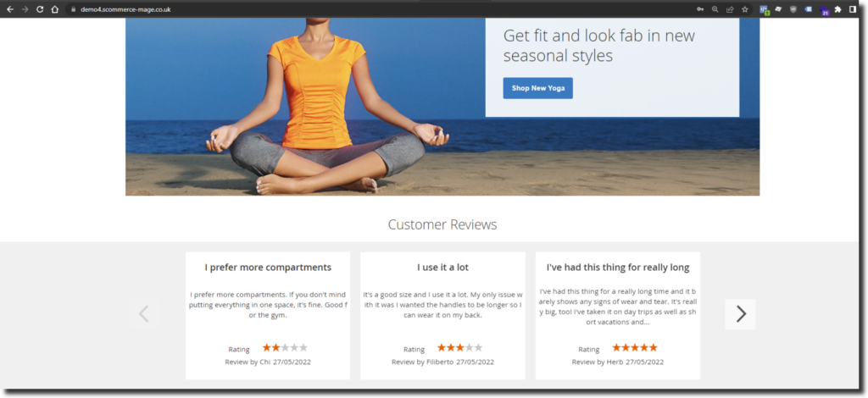Image resolution: width=868 pixels, height=398 pixels.
Task: Reload the page with the refresh icon
Action: (39, 9)
